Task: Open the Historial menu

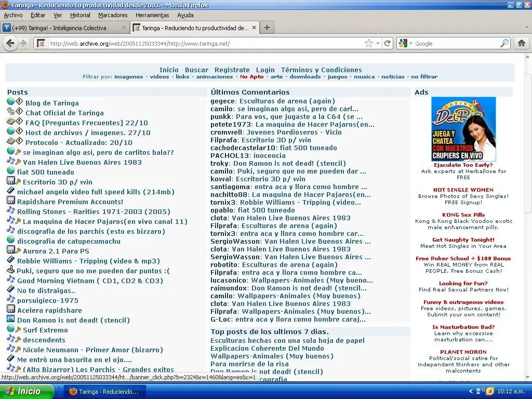Action: 80,15
